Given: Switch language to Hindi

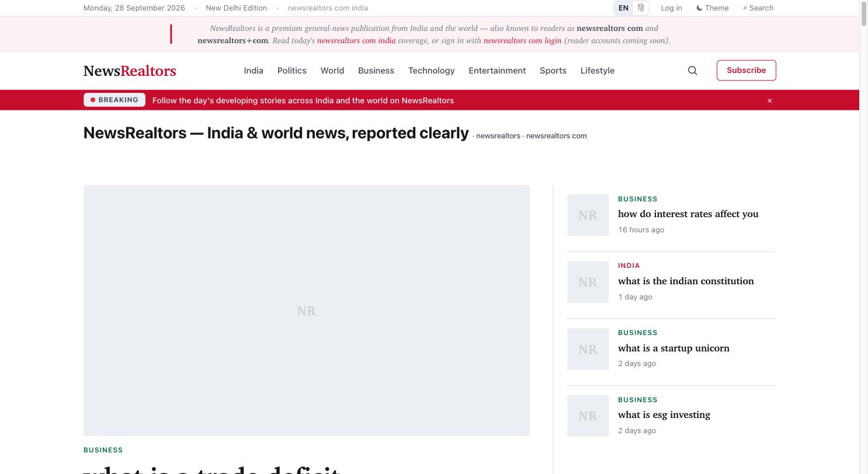Looking at the screenshot, I should pos(641,8).
